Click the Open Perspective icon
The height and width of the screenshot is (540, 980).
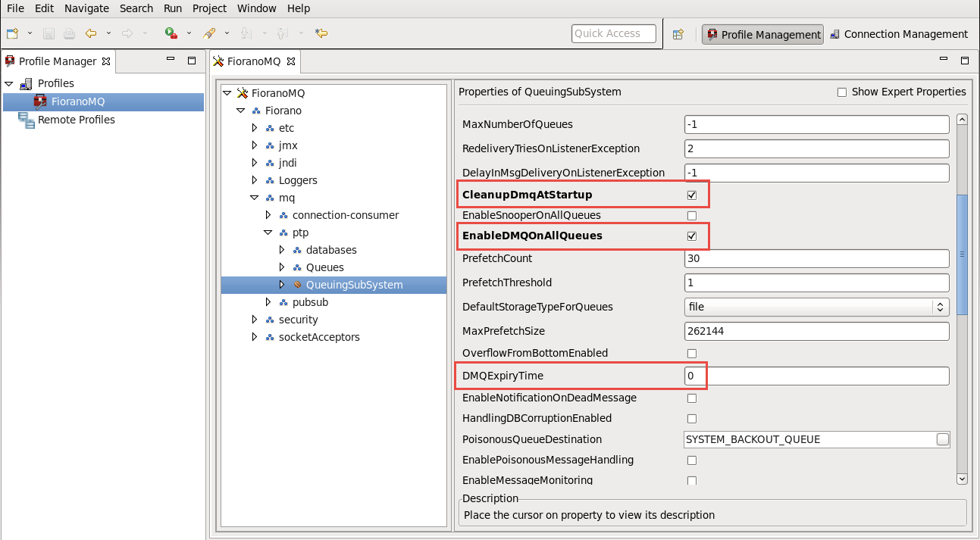[678, 34]
